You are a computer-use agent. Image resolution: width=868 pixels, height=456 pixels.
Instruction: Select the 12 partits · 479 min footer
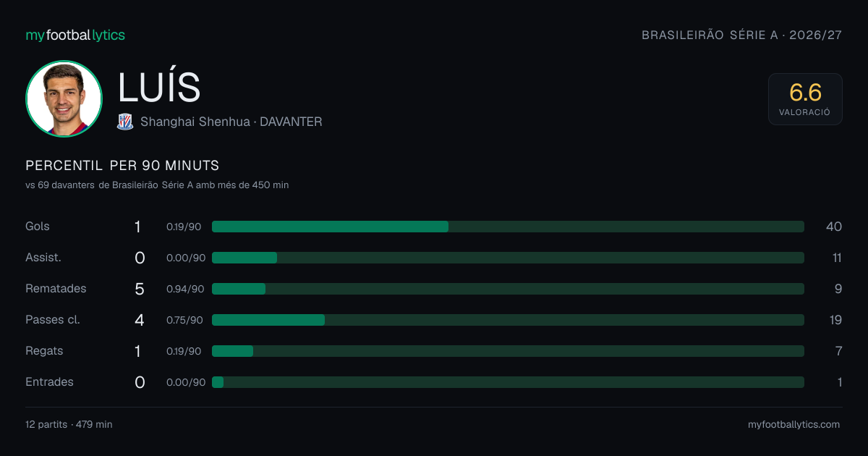click(x=69, y=425)
